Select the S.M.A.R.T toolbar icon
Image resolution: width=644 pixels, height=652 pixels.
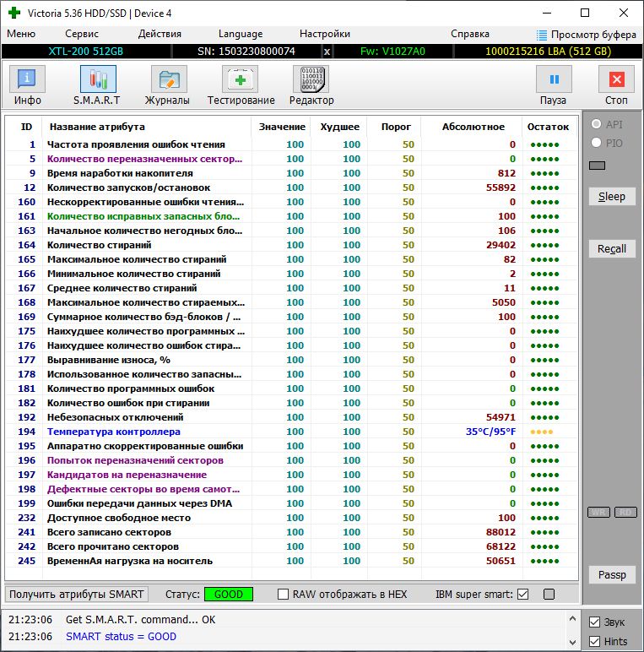pos(98,79)
